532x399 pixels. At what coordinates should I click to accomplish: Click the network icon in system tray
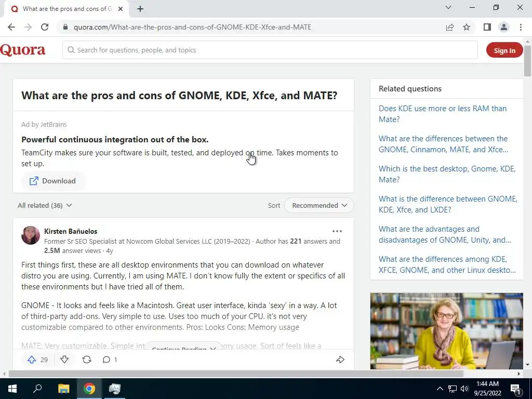pyautogui.click(x=453, y=389)
